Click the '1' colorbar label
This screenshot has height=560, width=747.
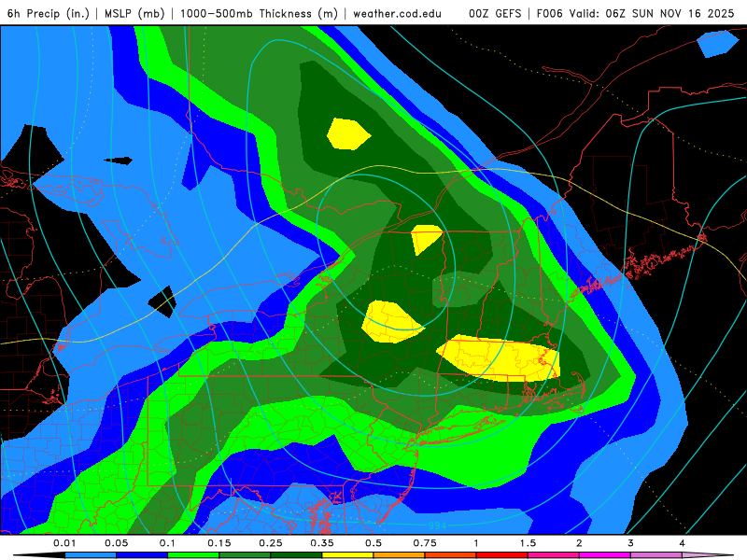[476, 543]
